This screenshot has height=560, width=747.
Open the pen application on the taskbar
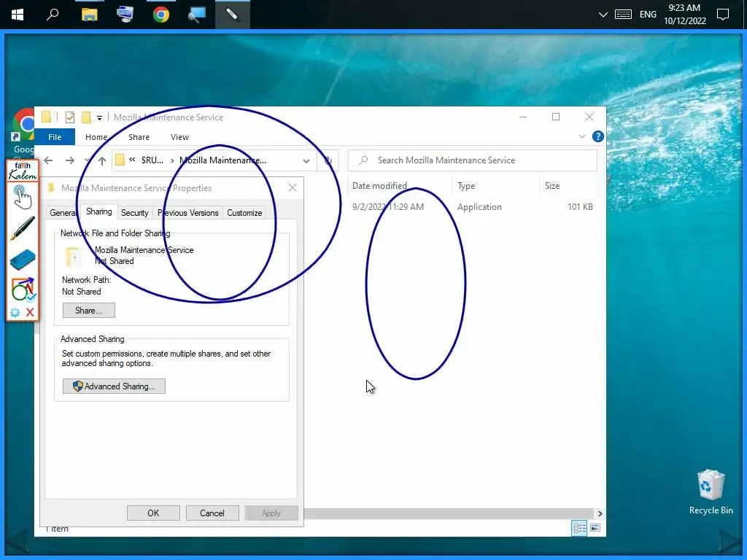pos(232,15)
